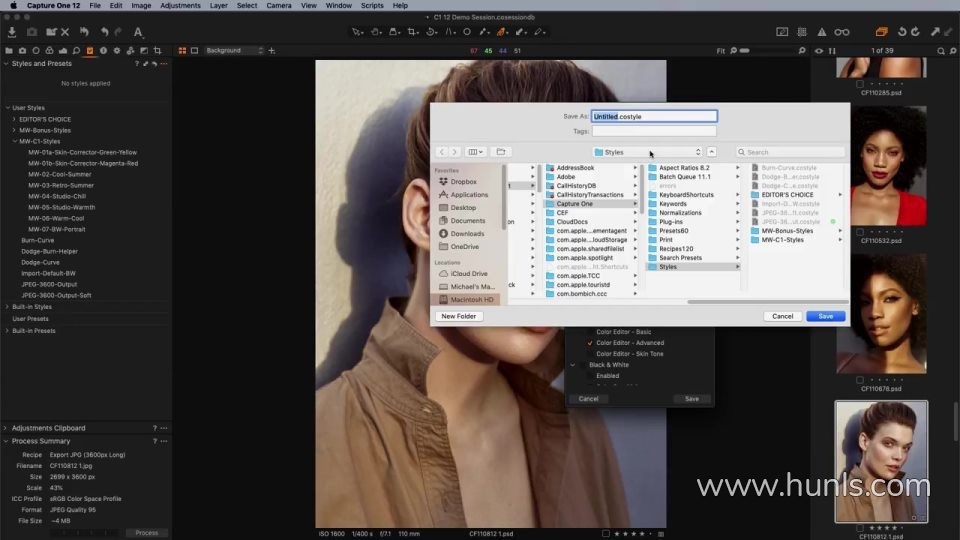
Task: Switch to multi-image grid viewer mode
Action: (181, 50)
